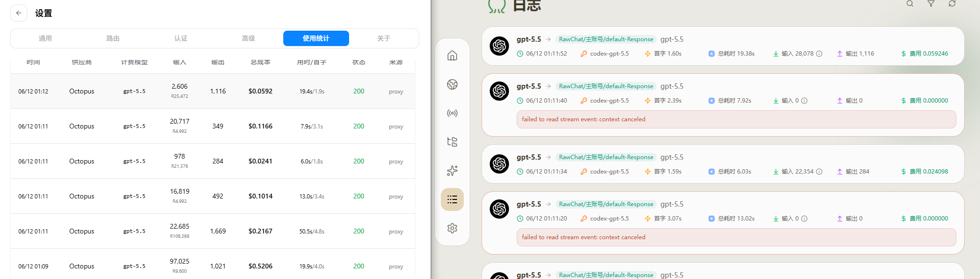Click the RawChat tag in the 01:11:40 log

click(606, 86)
